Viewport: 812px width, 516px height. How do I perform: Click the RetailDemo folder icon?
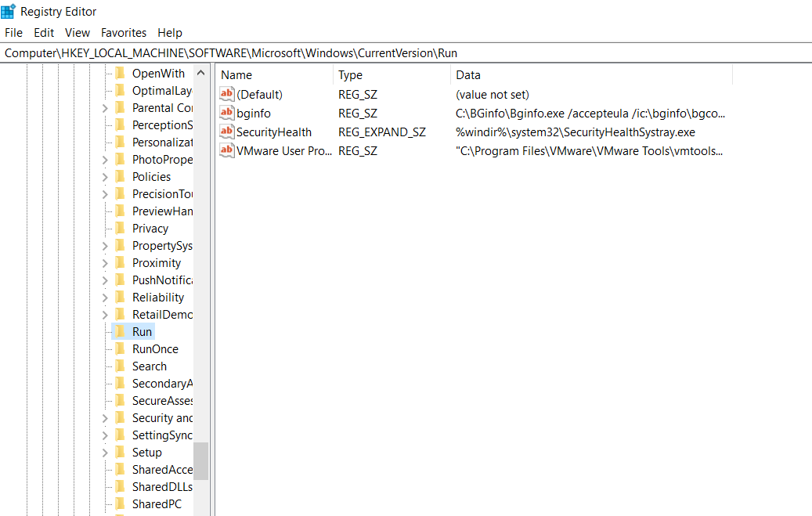[120, 315]
